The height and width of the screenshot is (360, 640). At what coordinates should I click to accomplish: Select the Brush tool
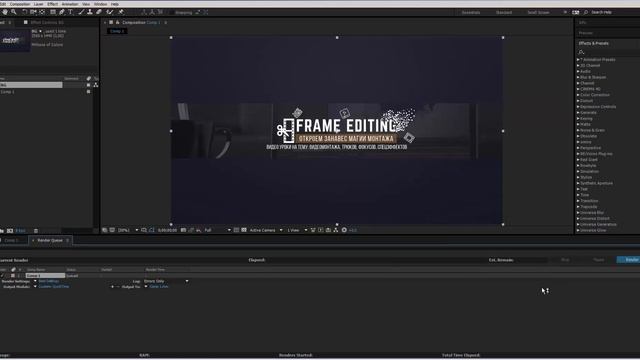coord(81,12)
